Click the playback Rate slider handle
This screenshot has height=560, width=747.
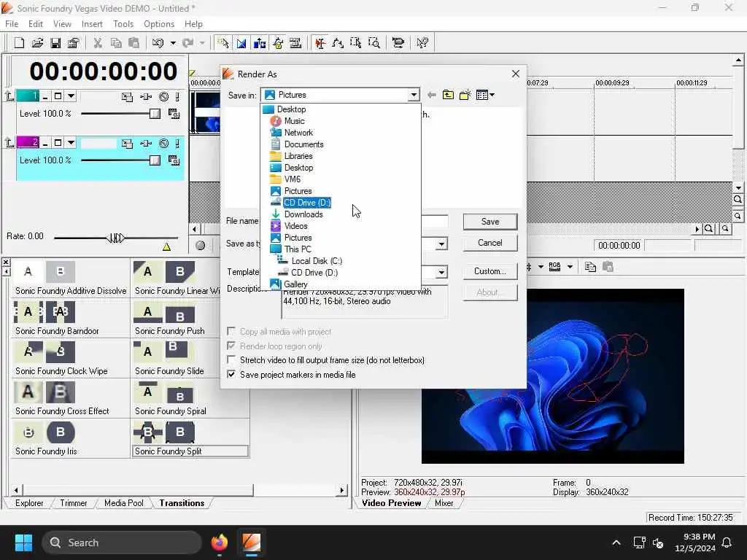click(116, 238)
